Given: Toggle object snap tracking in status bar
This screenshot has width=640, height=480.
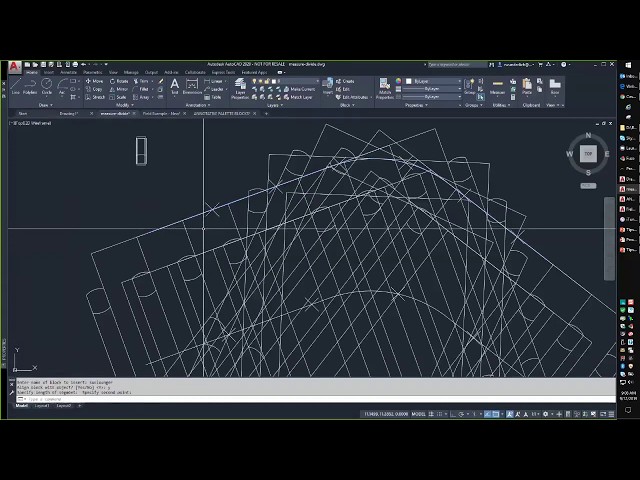Looking at the screenshot, I should pyautogui.click(x=487, y=414).
